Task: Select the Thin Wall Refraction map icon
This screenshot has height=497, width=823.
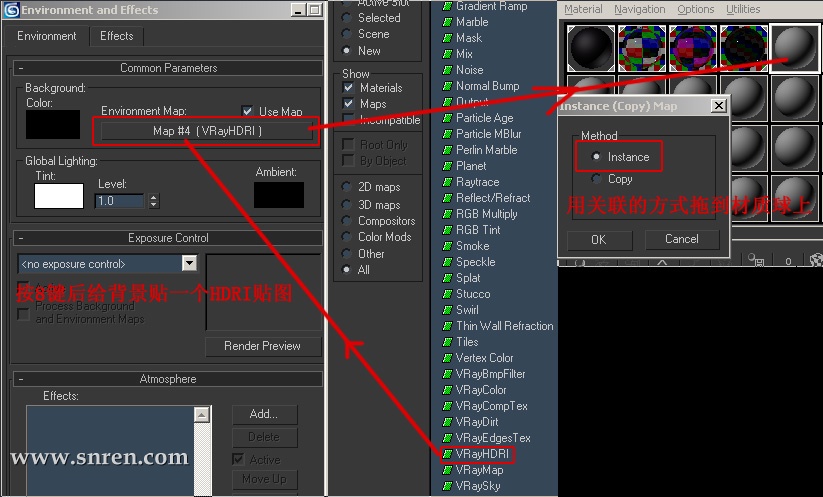Action: point(447,326)
